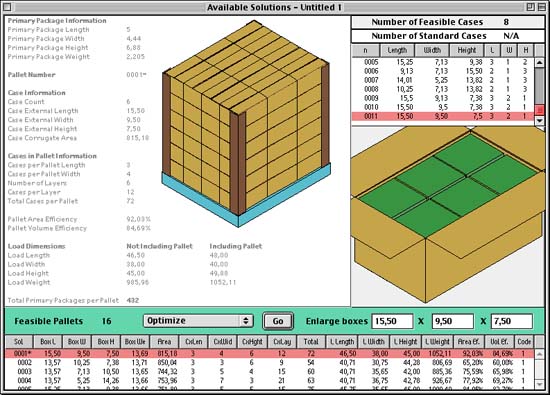Click the cases list W orientation column header
Image resolution: width=550 pixels, height=395 pixels.
point(509,50)
